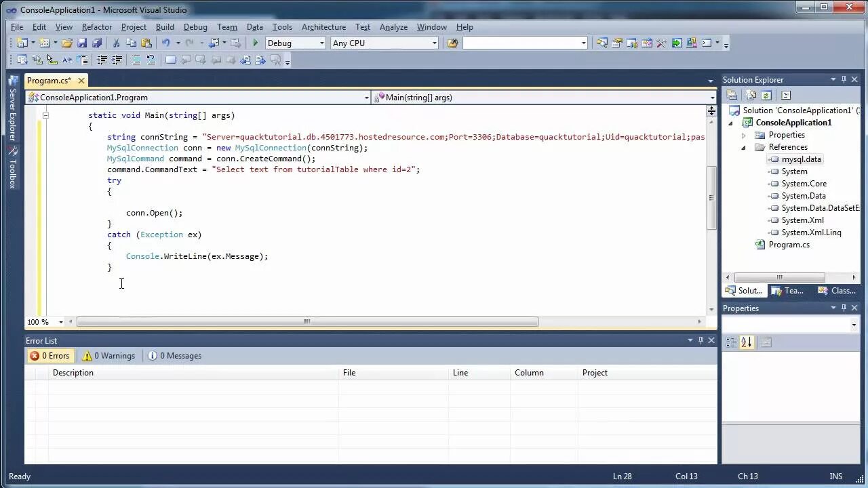Click Refresh icon in Solution Explorer toolbar
Screen dimensions: 868x488
click(x=766, y=96)
